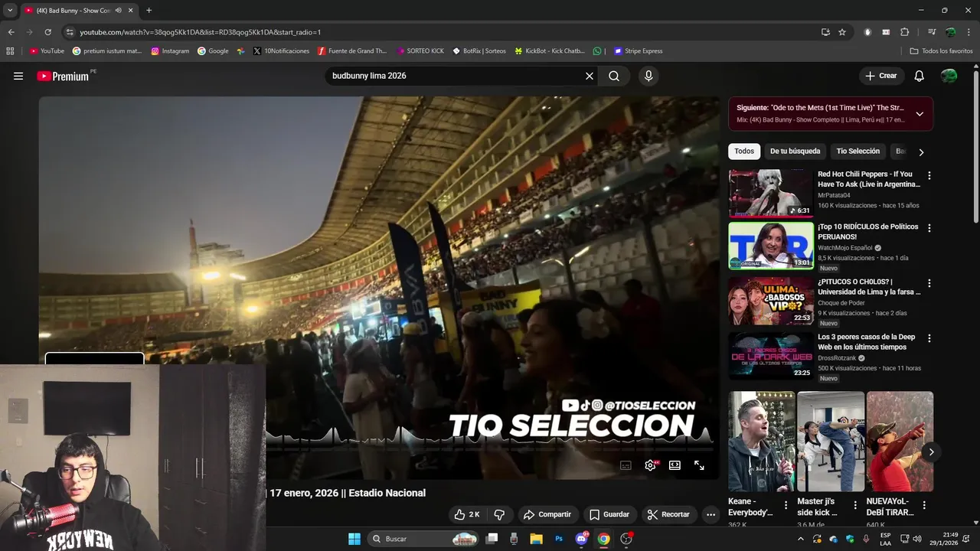
Task: Open SORTEO KICK bookmark
Action: coord(420,51)
